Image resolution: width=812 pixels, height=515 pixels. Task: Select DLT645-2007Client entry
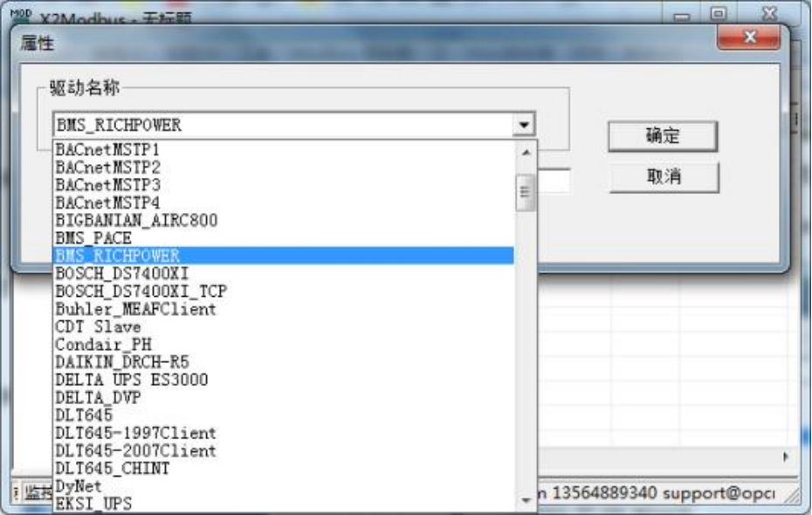[x=283, y=450]
